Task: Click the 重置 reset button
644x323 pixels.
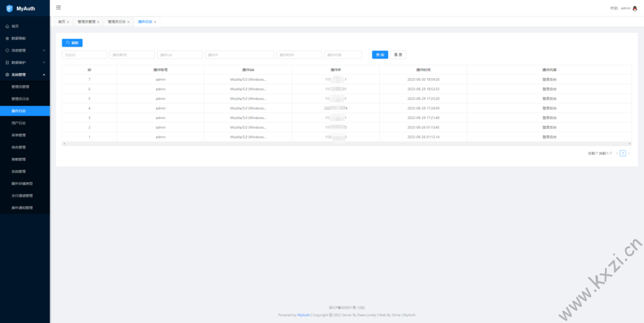Action: (x=398, y=55)
